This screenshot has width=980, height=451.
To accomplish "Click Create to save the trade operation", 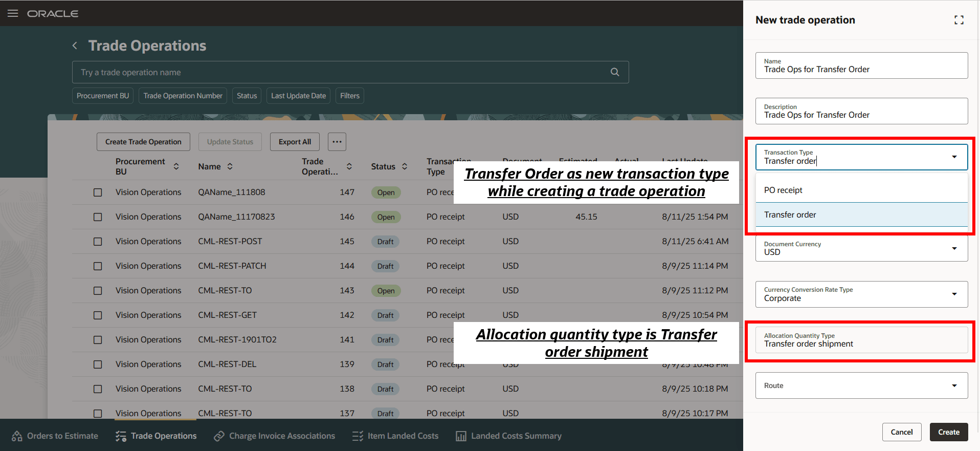I will point(949,432).
